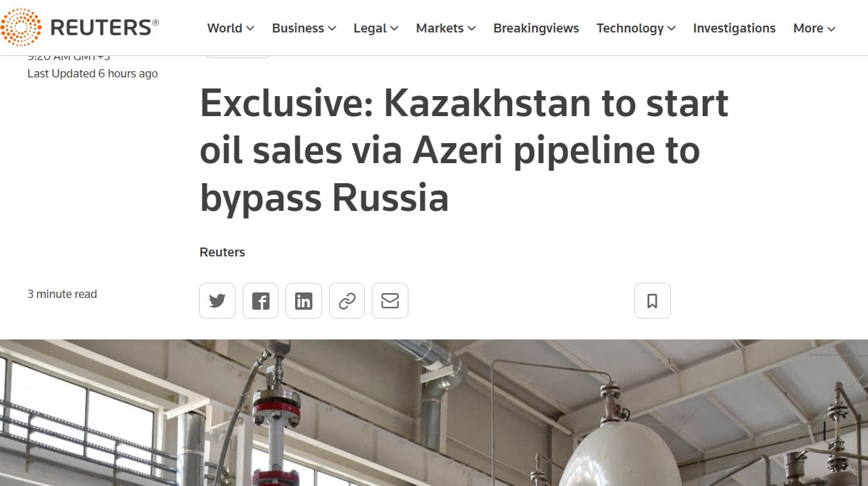
Task: Bookmark this article
Action: point(652,301)
